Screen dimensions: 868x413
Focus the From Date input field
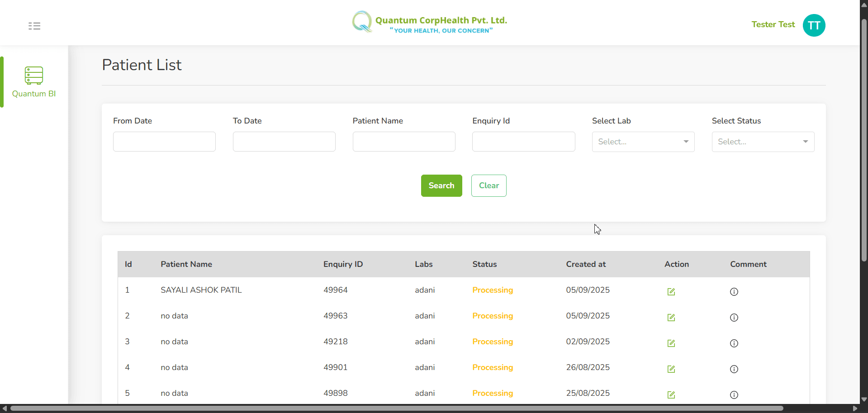(164, 142)
